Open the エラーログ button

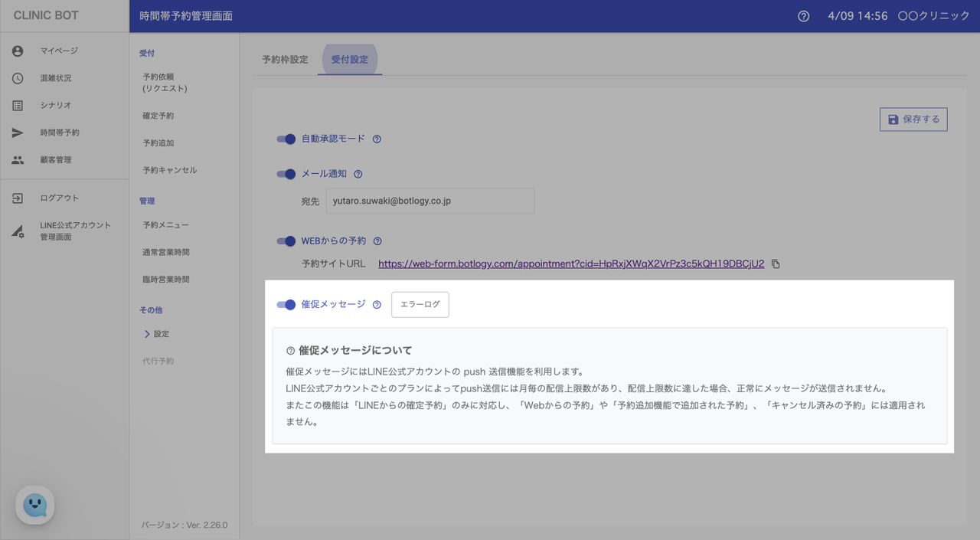point(420,304)
